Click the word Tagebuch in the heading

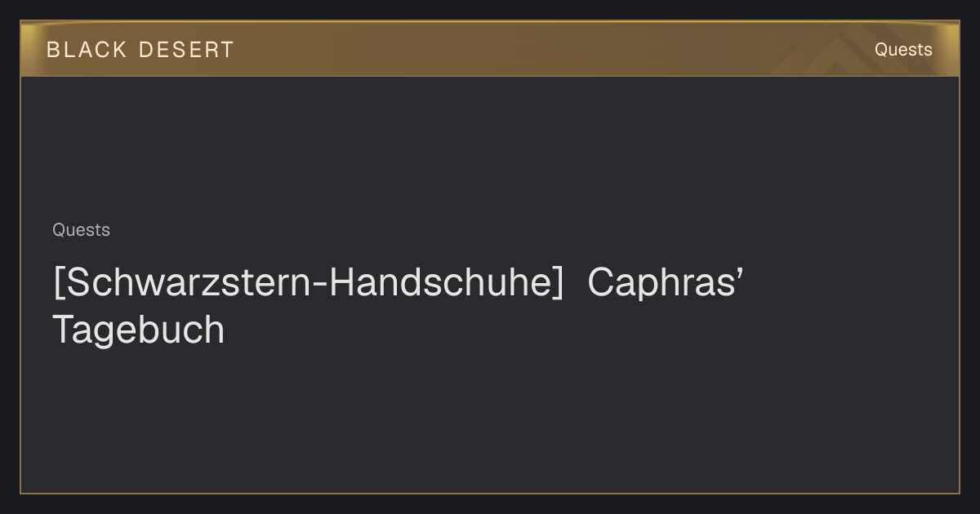pyautogui.click(x=138, y=330)
